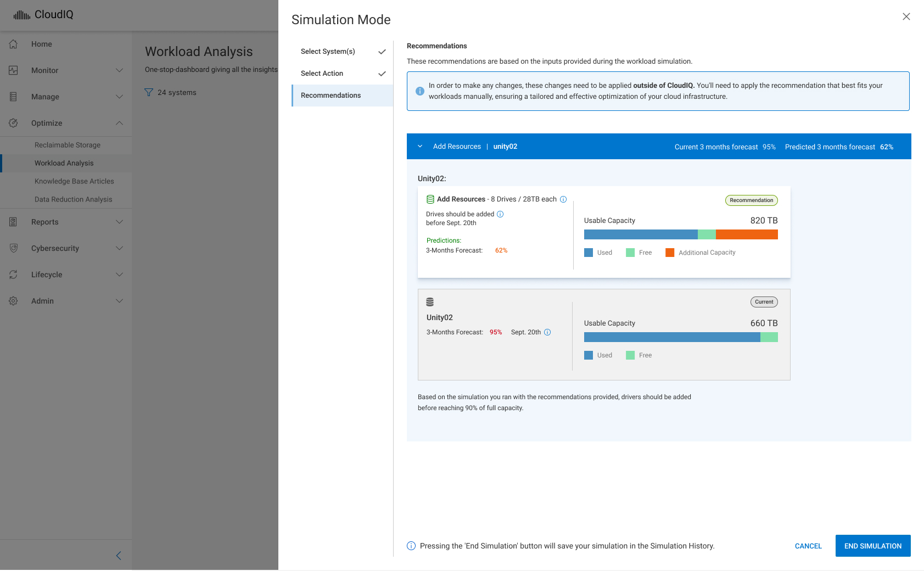924x571 pixels.
Task: Open Reclaimable Storage page
Action: point(68,145)
